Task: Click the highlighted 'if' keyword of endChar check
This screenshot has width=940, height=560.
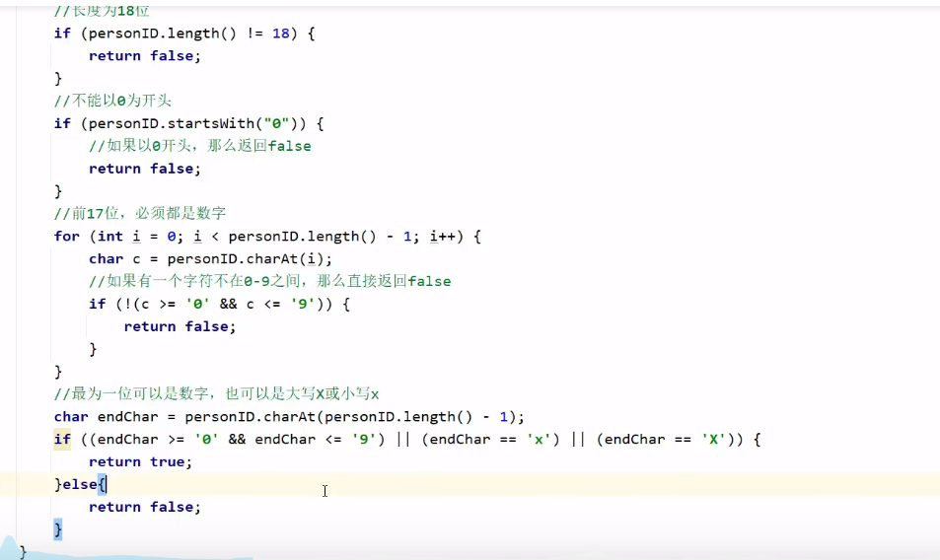Action: [62, 439]
